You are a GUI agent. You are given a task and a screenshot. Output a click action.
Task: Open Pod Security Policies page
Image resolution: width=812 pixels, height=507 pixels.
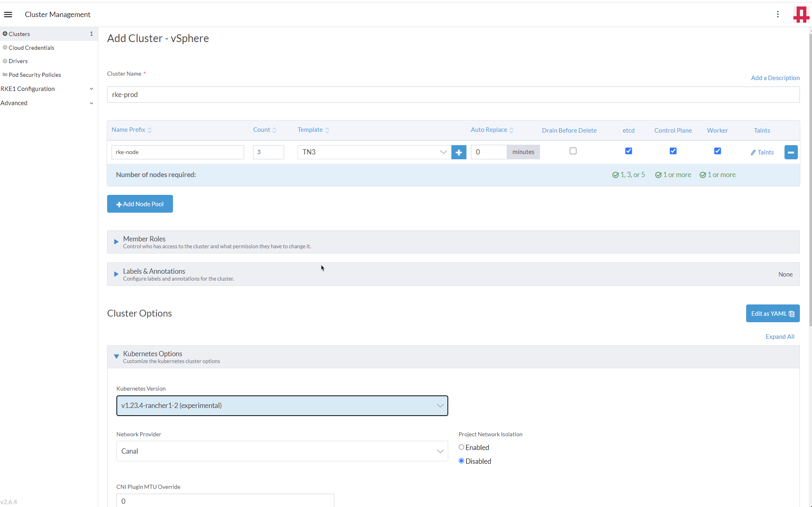click(35, 75)
